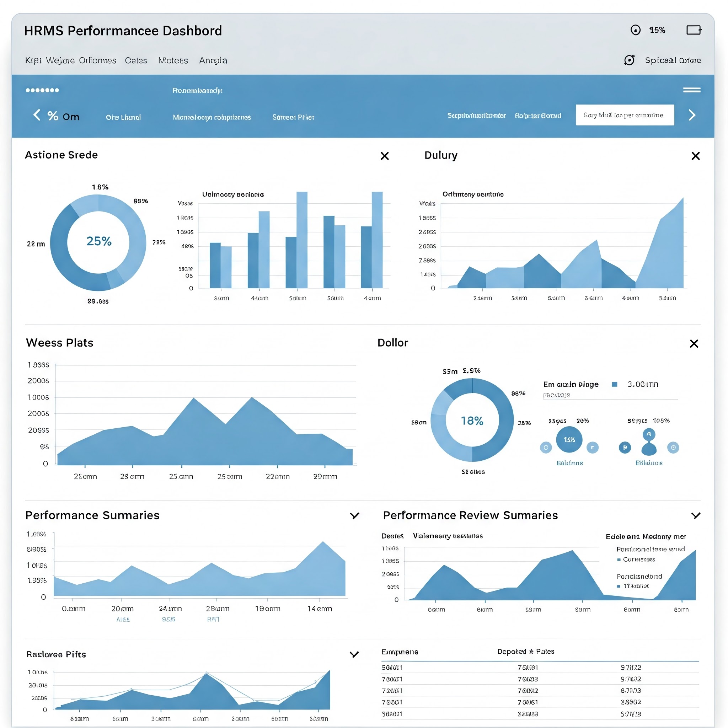Image resolution: width=728 pixels, height=728 pixels.
Task: Click the Gie Lhatal navigation label
Action: point(123,117)
